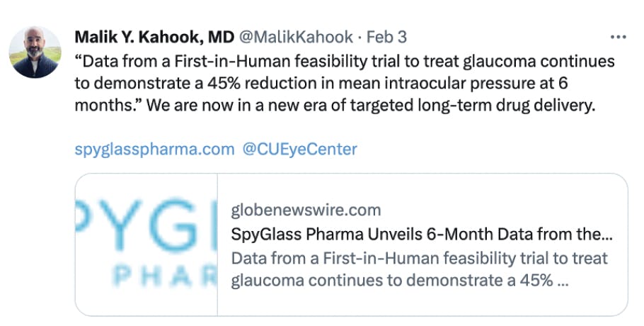Click the tweet's first line about First-in-Human trial
Viewport: 644px width, 326px height.
[344, 61]
